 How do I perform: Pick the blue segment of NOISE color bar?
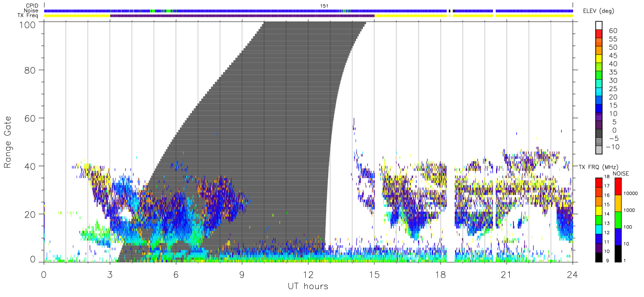618,236
